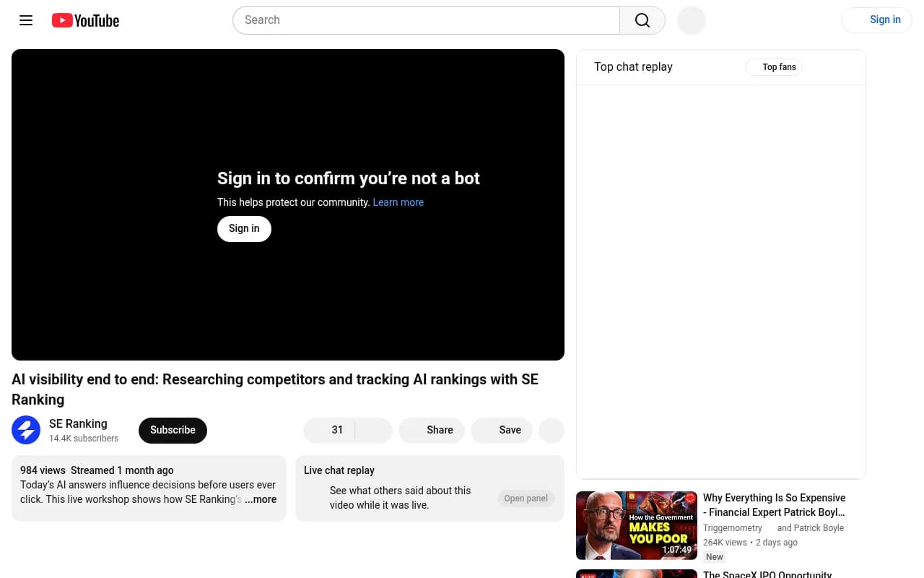924x578 pixels.
Task: Save video to playlist
Action: tap(502, 430)
